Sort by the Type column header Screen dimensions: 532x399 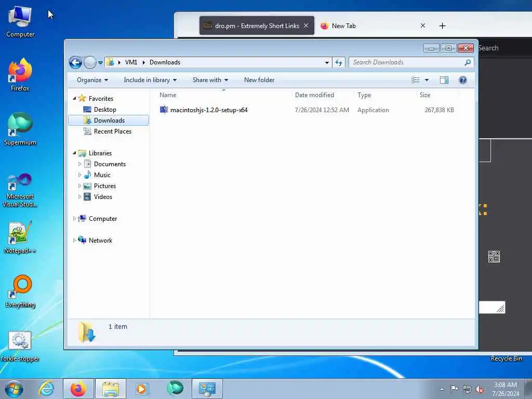pos(385,96)
